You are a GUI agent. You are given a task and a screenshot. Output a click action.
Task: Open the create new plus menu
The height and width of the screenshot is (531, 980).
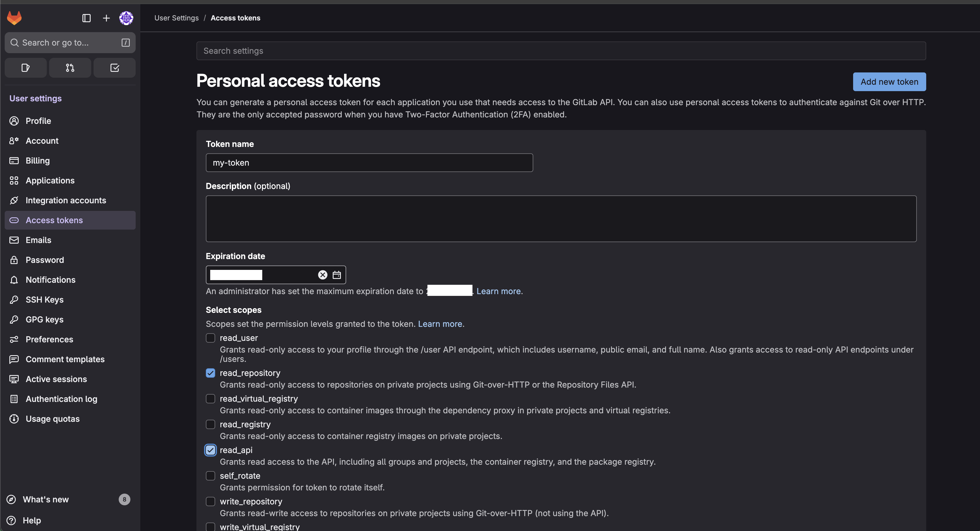pos(106,18)
